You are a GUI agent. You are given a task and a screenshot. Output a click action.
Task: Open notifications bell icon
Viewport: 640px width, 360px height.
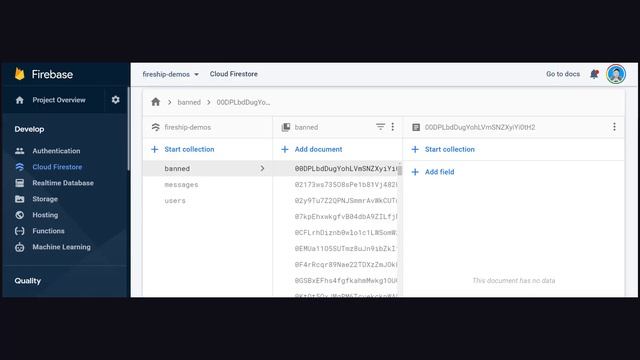click(594, 74)
